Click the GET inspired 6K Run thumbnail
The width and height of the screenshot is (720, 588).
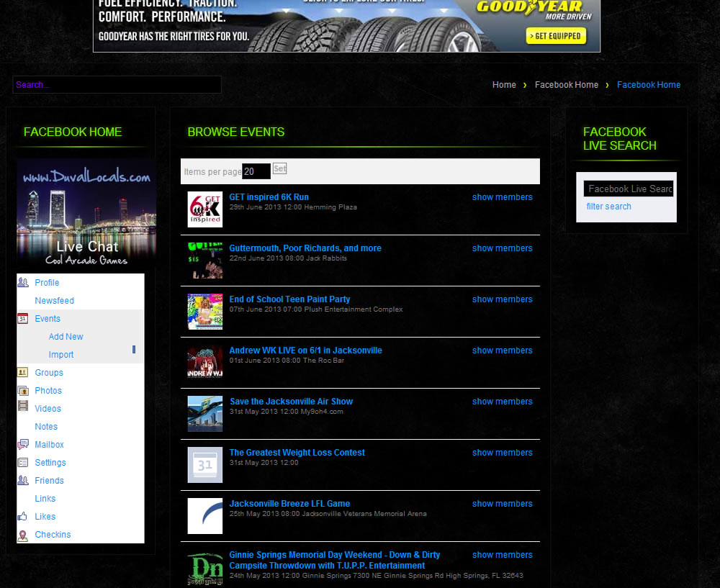tap(204, 209)
